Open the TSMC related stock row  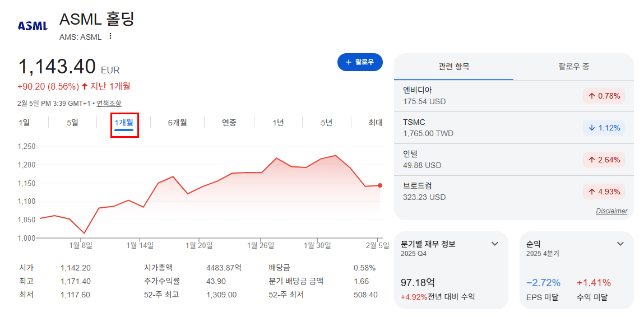click(x=514, y=128)
